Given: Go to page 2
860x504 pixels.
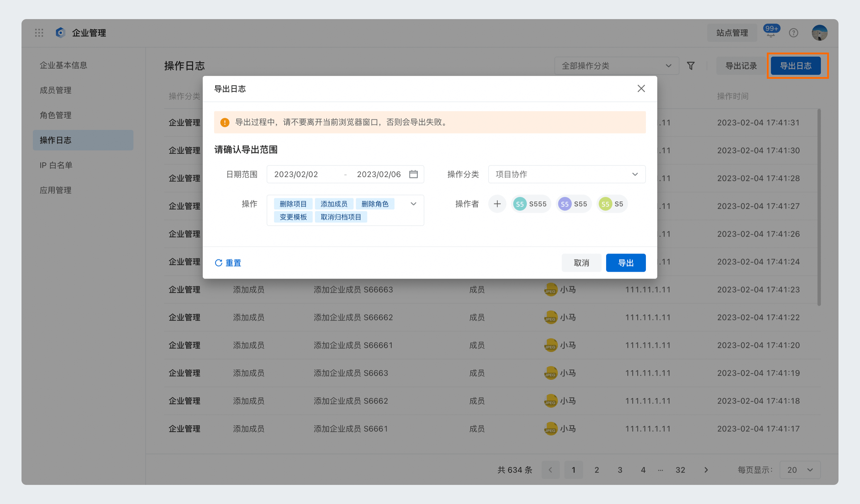Looking at the screenshot, I should (x=597, y=470).
